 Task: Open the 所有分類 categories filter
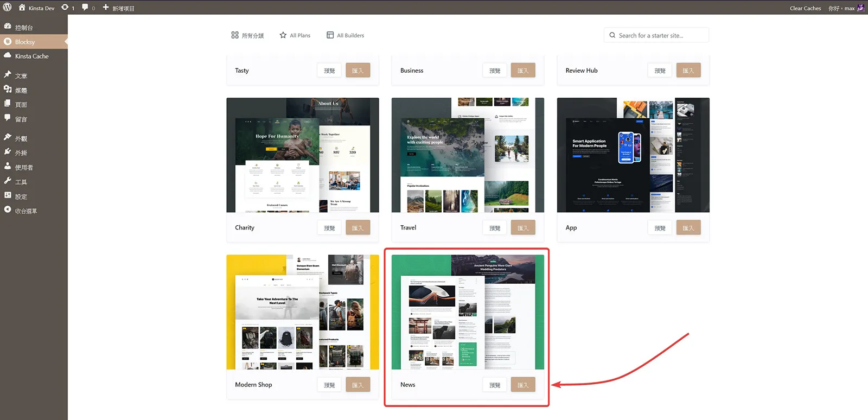click(247, 35)
